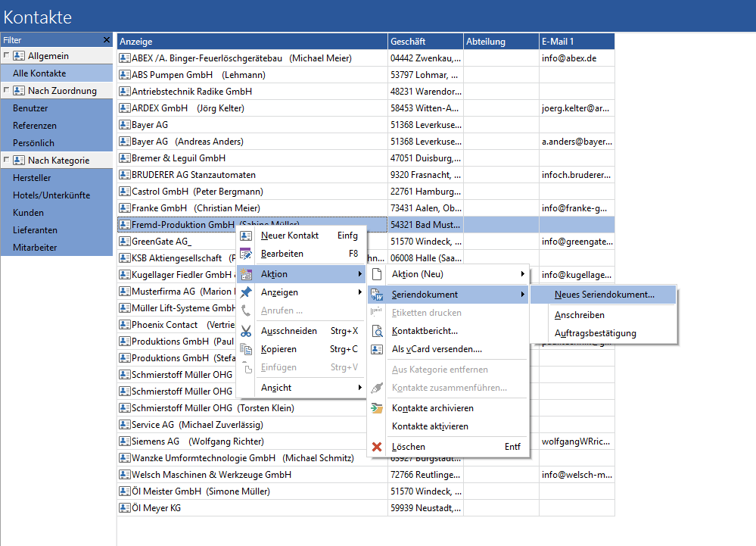Select Ausschneiden in the context menu
This screenshot has height=546, width=756.
302,331
